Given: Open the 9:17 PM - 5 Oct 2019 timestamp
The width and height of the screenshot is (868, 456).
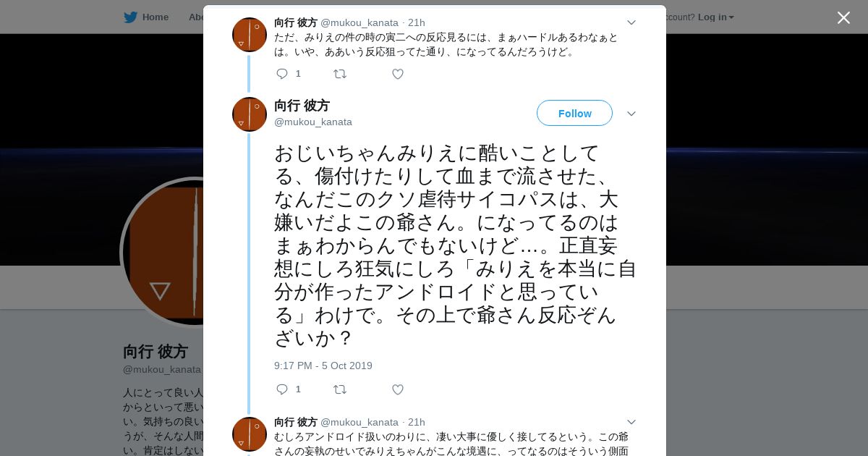Looking at the screenshot, I should point(323,366).
